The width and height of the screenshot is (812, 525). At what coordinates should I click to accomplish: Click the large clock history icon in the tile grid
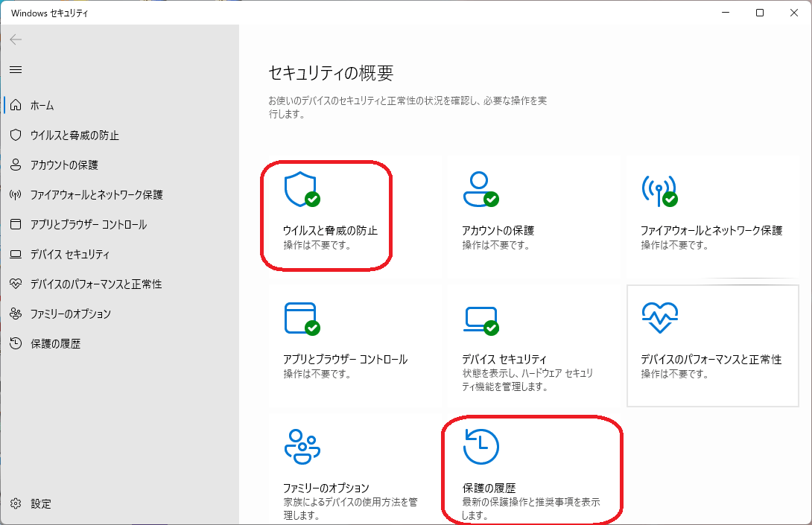(x=480, y=446)
